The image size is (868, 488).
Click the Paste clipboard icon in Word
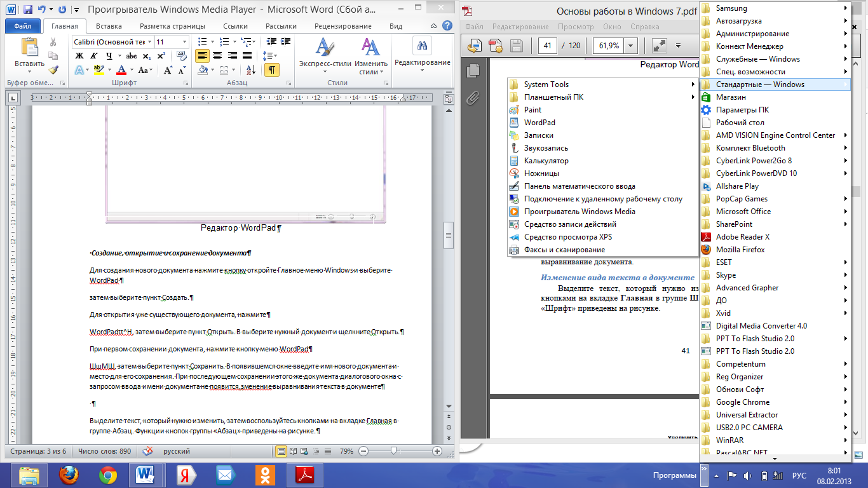[x=29, y=47]
